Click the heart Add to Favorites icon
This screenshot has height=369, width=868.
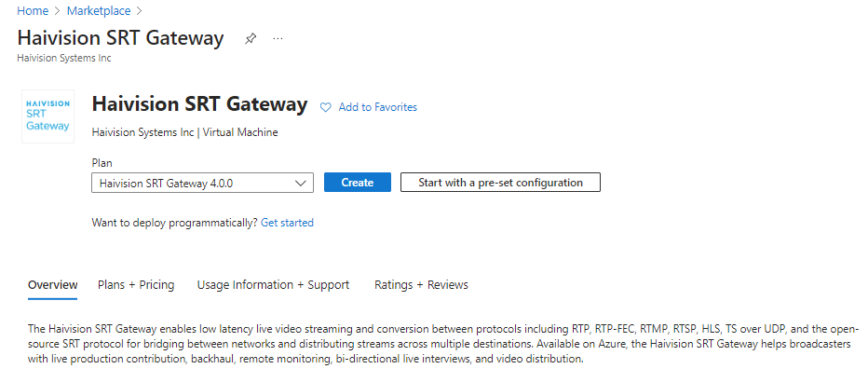(x=326, y=107)
